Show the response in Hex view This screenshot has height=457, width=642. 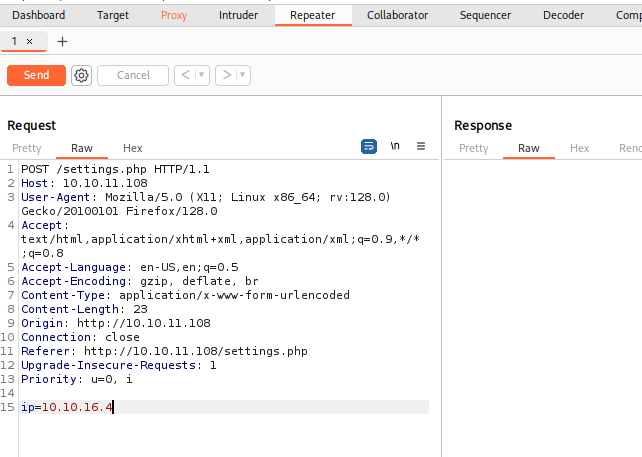coord(580,148)
